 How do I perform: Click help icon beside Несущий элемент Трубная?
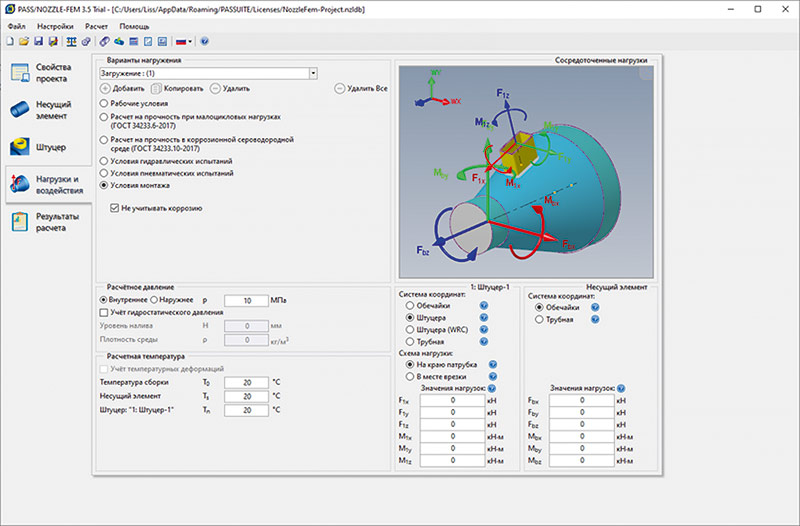pyautogui.click(x=595, y=319)
